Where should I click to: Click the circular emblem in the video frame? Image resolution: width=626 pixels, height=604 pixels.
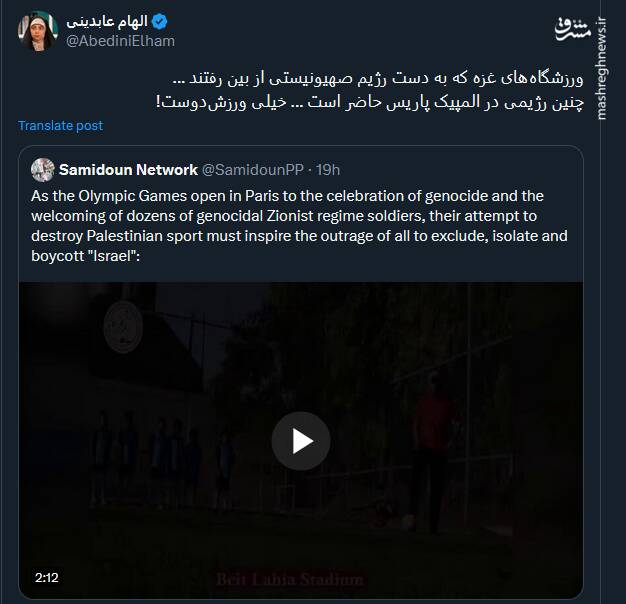123,327
